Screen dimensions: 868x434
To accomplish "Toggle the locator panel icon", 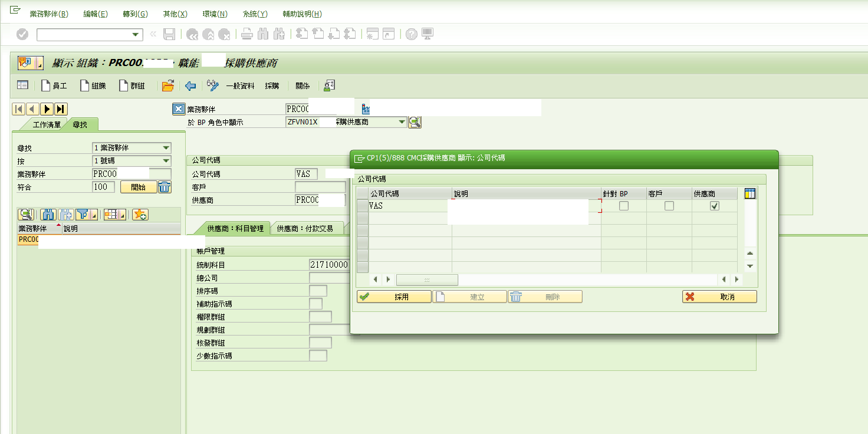I will click(x=22, y=86).
